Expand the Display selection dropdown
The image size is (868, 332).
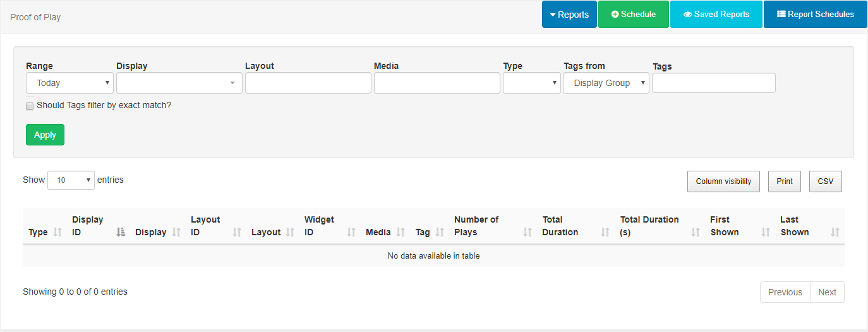pyautogui.click(x=179, y=83)
